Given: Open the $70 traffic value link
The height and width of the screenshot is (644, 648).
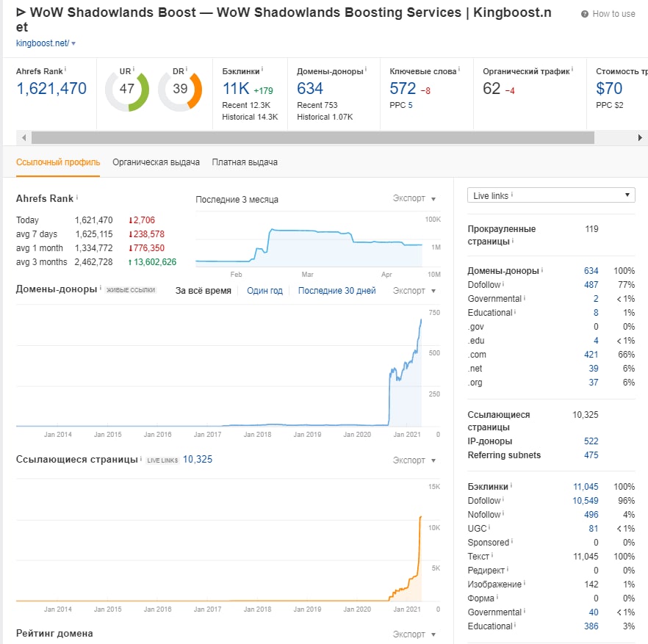Looking at the screenshot, I should [x=609, y=88].
